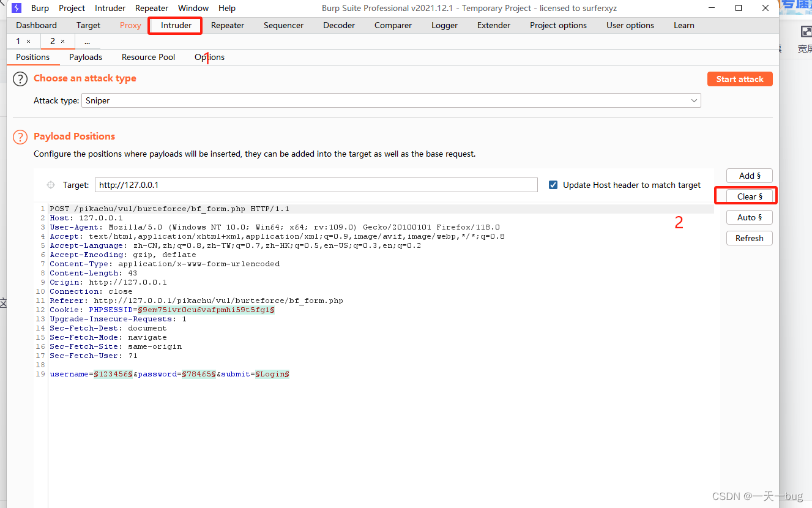Click the §Login§ submit payload position
The image size is (812, 508).
[272, 374]
